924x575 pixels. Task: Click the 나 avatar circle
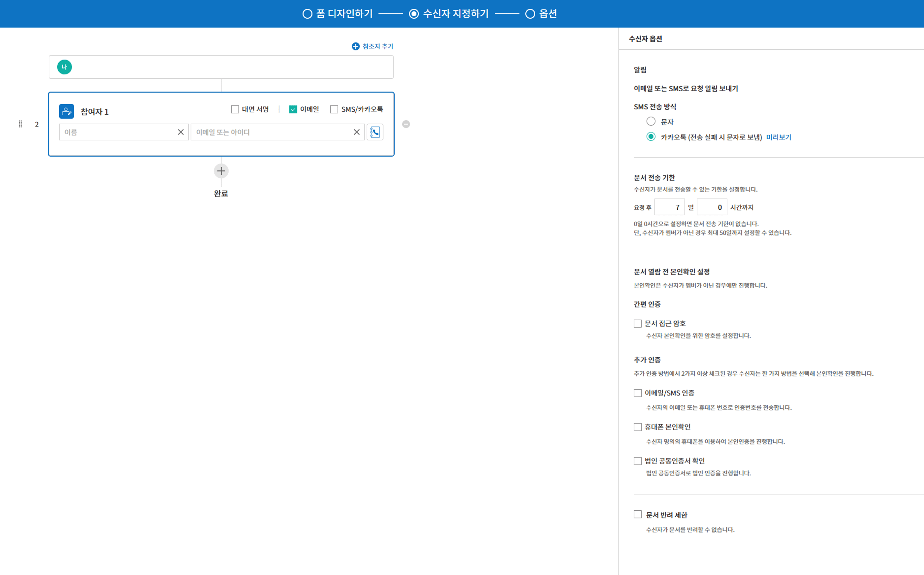click(64, 67)
